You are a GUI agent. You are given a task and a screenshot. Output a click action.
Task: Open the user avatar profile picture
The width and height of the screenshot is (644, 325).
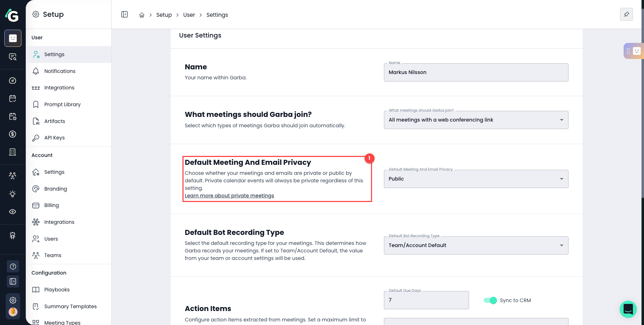pyautogui.click(x=13, y=312)
